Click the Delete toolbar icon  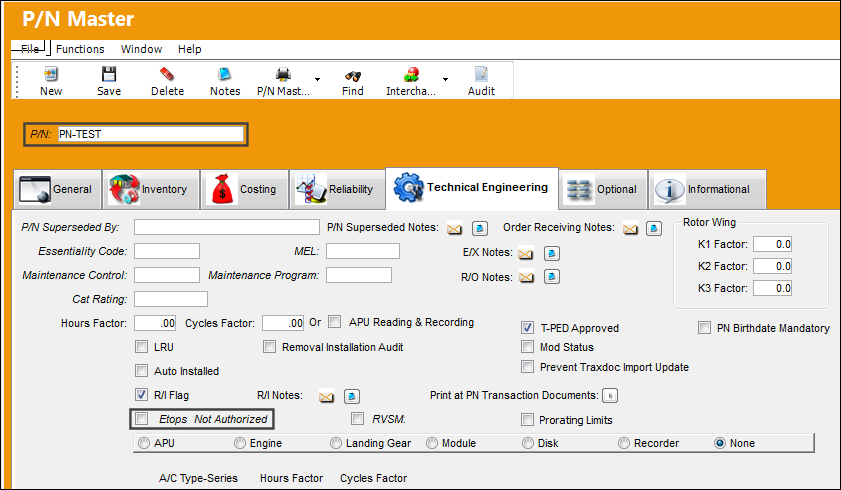tap(167, 74)
